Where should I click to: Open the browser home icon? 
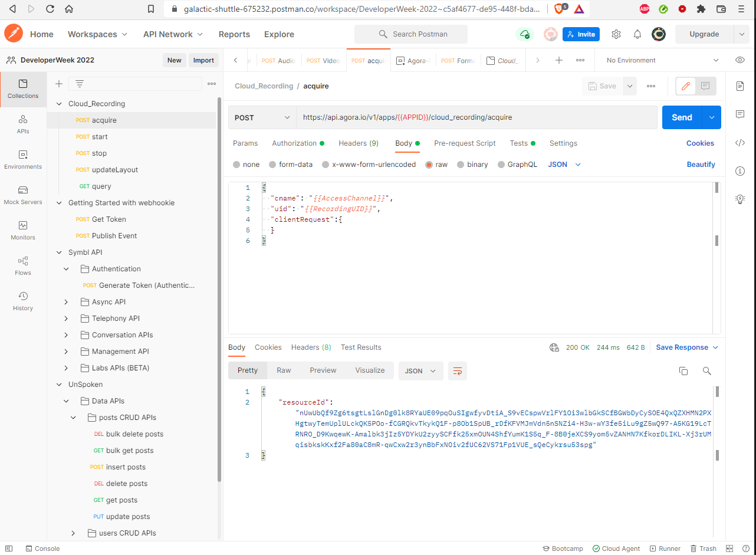coord(69,9)
